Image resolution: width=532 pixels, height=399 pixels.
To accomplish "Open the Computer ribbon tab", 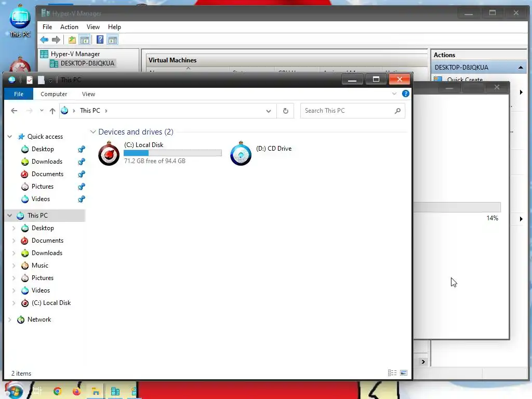I will click(54, 94).
